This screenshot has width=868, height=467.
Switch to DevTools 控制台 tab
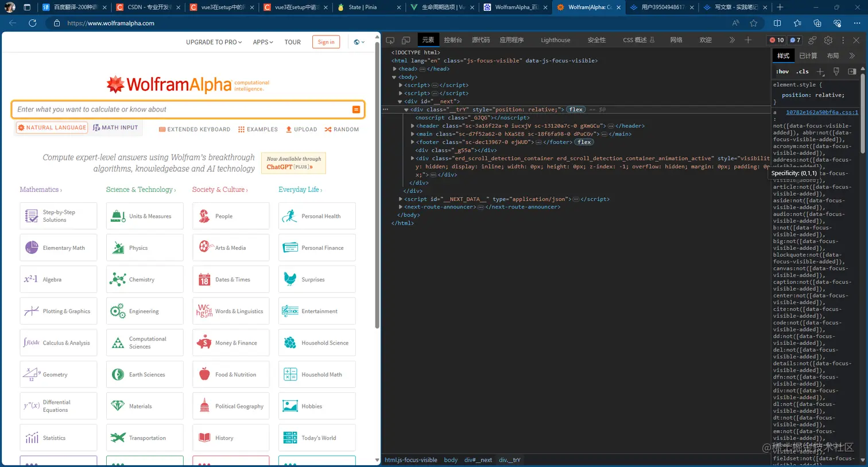tap(453, 40)
